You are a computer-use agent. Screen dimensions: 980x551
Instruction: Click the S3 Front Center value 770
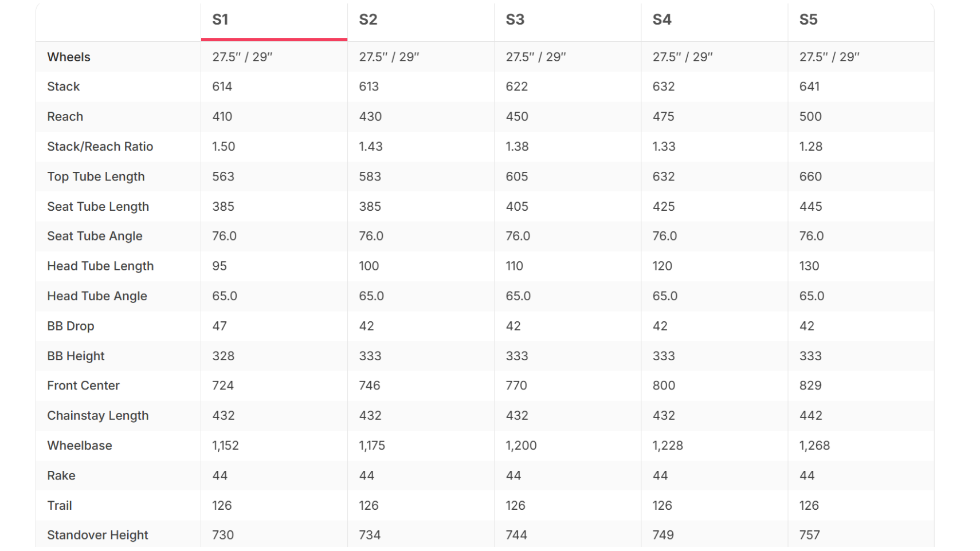tap(516, 386)
